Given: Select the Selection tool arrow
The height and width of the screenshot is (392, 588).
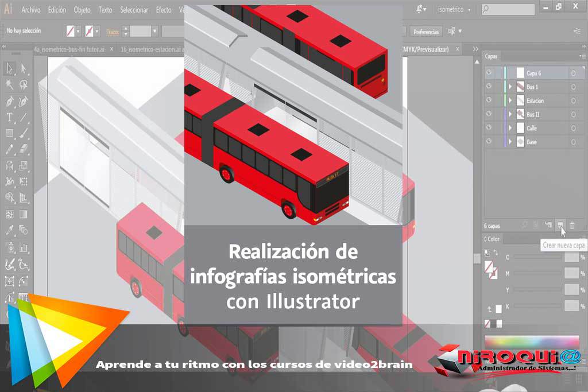Looking at the screenshot, I should click(9, 69).
